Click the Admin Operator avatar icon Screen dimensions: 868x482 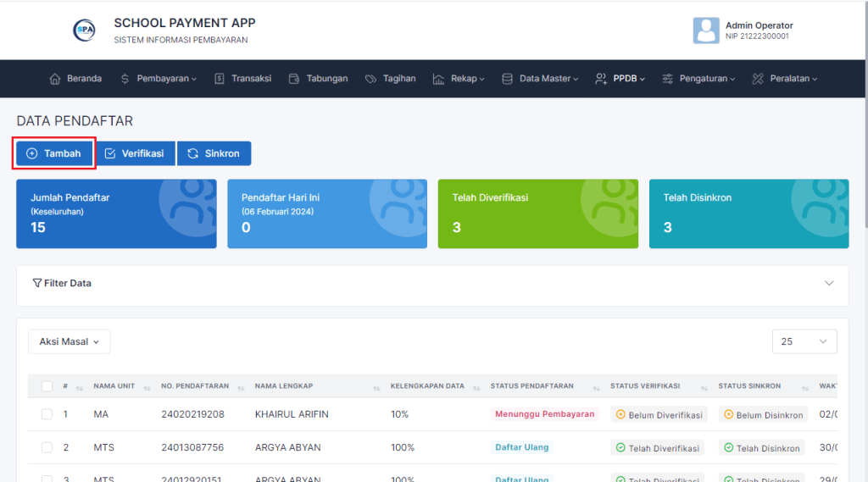click(x=705, y=30)
